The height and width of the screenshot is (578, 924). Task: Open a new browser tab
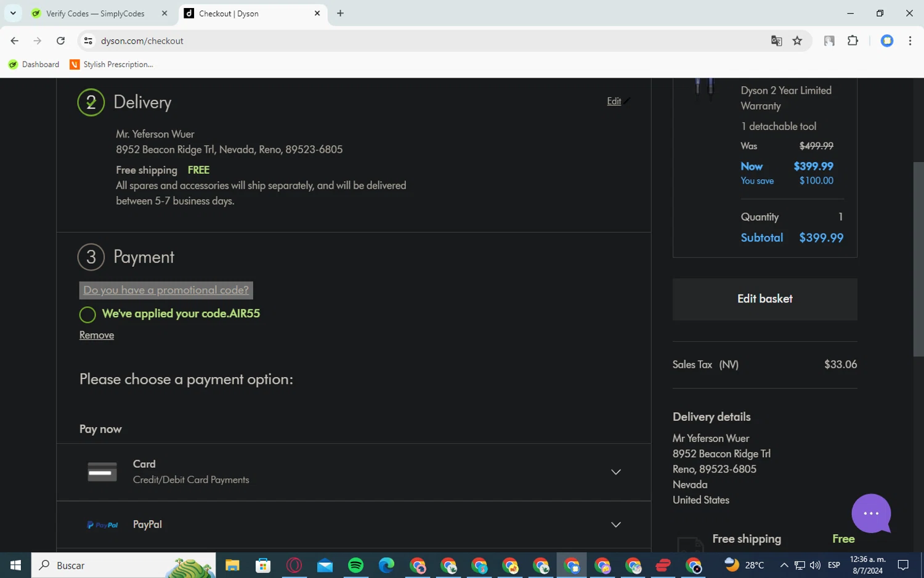pos(340,13)
